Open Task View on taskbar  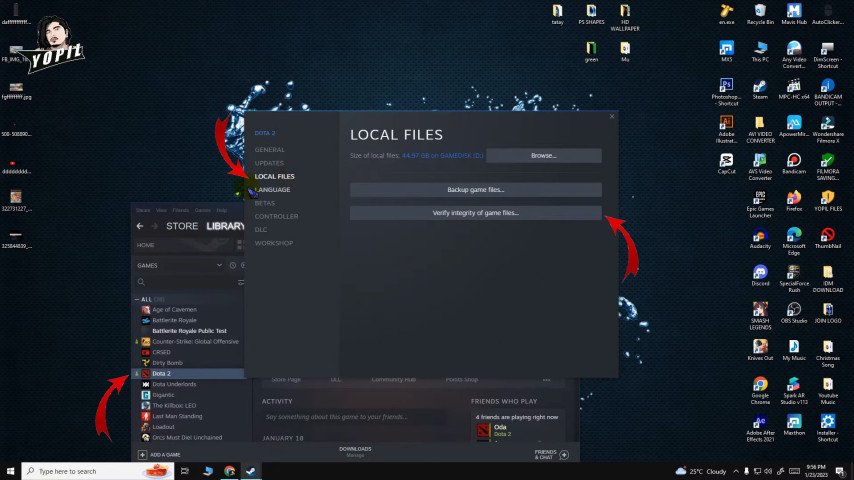pos(185,471)
